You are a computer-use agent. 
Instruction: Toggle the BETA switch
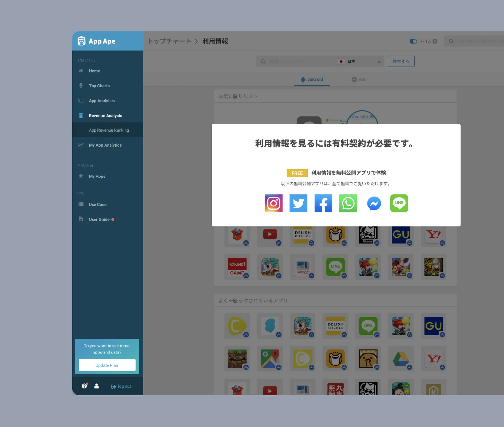413,41
